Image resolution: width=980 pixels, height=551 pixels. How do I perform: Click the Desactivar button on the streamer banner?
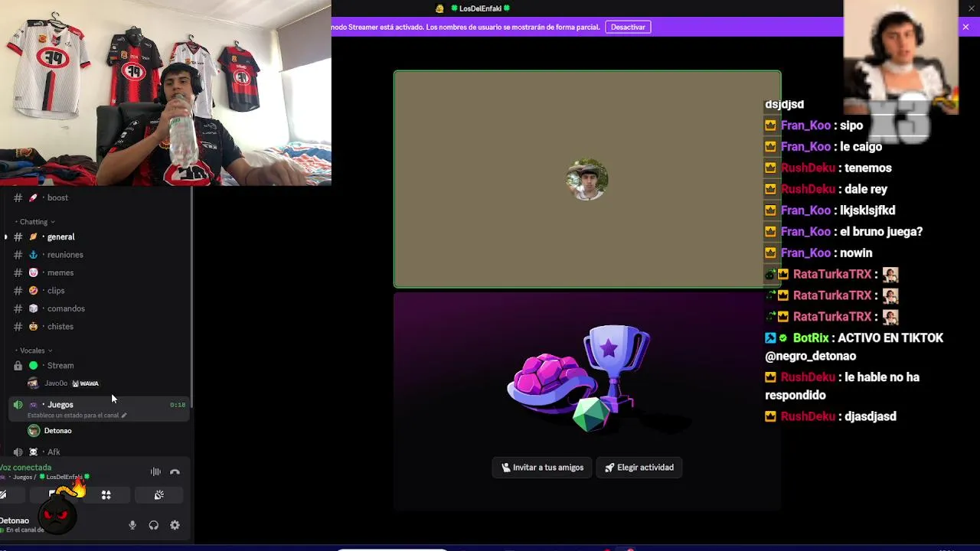(x=629, y=27)
